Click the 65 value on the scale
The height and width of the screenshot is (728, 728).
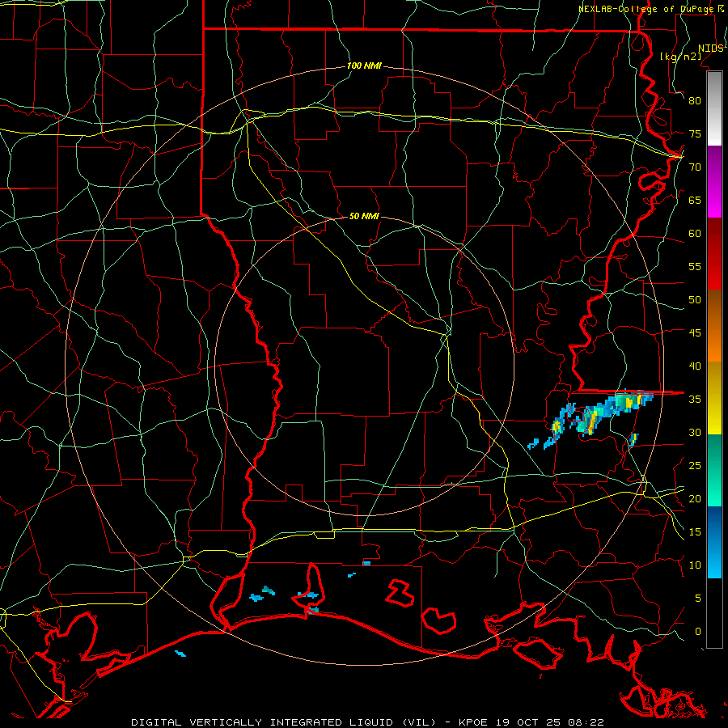click(695, 200)
